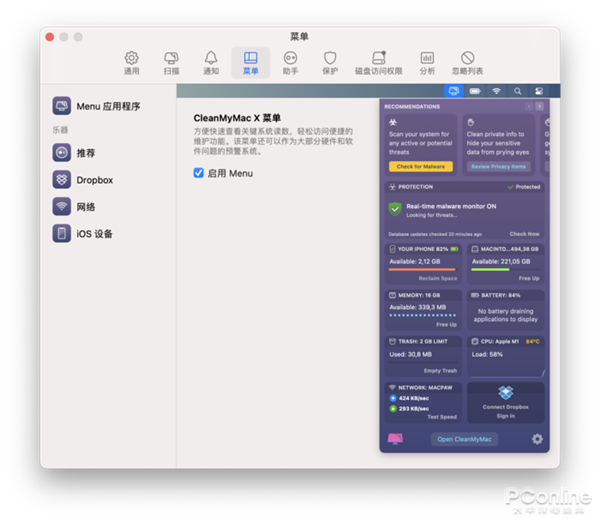The image size is (600, 521).
Task: Open Control Center from the menu bar
Action: [539, 91]
